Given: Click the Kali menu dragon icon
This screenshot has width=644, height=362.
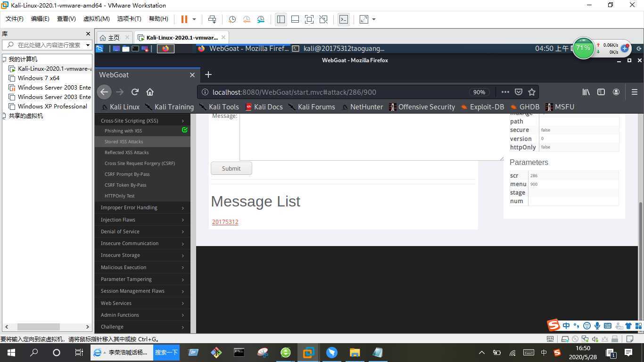Looking at the screenshot, I should (99, 49).
